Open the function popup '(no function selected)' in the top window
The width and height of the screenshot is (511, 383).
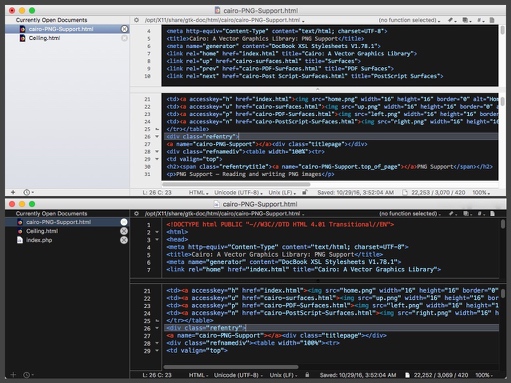click(x=409, y=20)
